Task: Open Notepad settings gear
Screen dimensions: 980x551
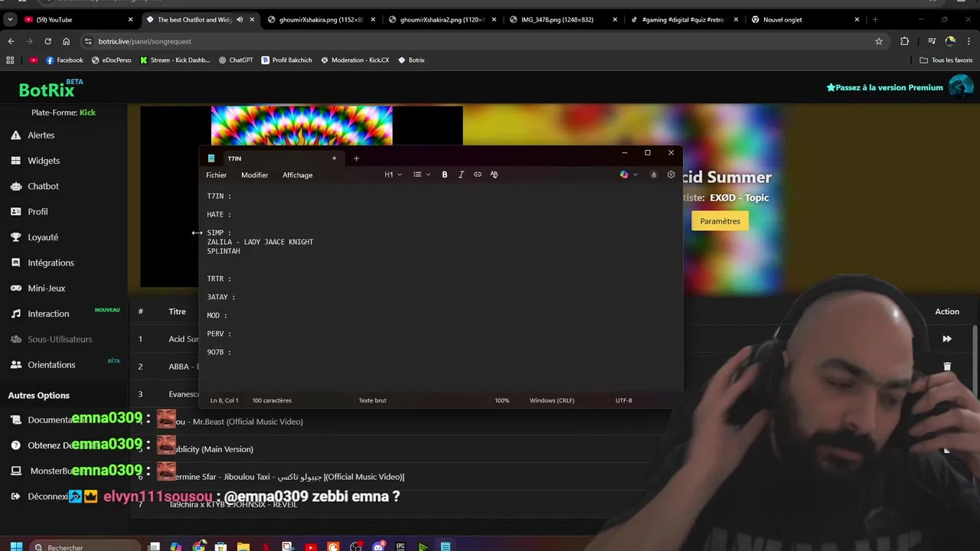Action: [671, 174]
